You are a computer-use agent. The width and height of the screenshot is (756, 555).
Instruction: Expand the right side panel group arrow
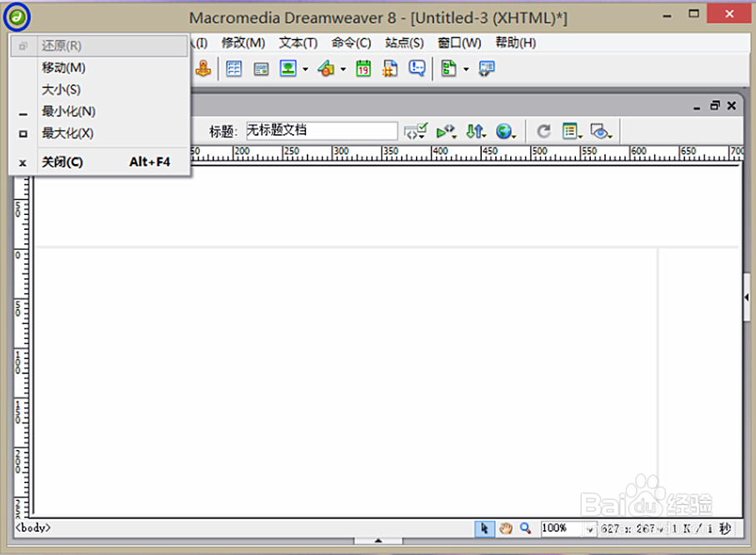[x=746, y=297]
